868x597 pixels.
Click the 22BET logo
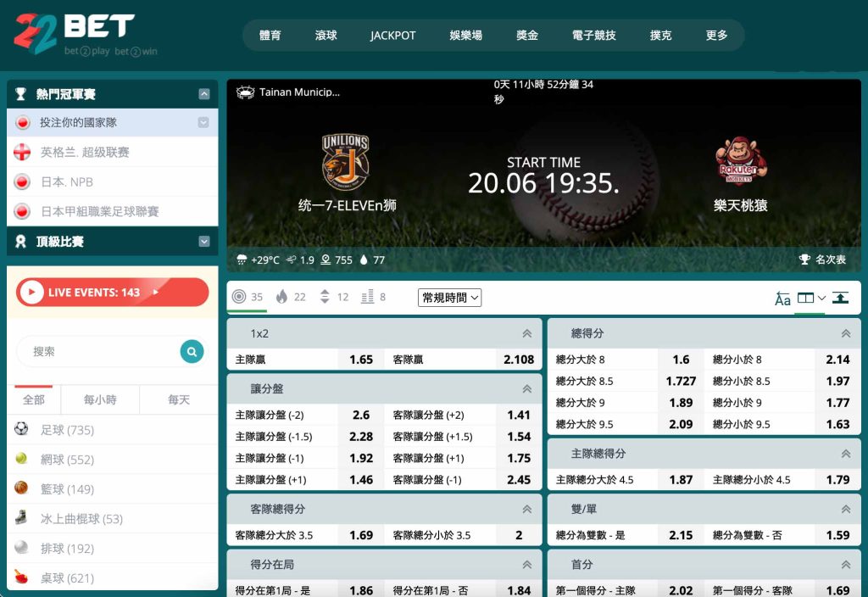[86, 34]
